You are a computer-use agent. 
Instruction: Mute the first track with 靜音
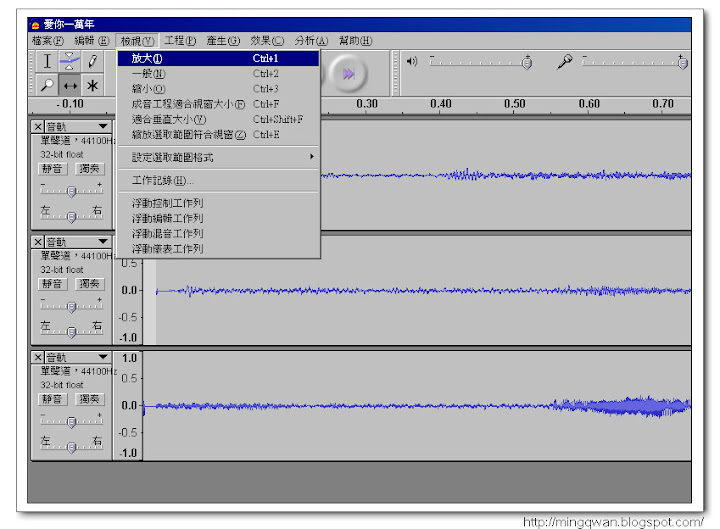(52, 169)
